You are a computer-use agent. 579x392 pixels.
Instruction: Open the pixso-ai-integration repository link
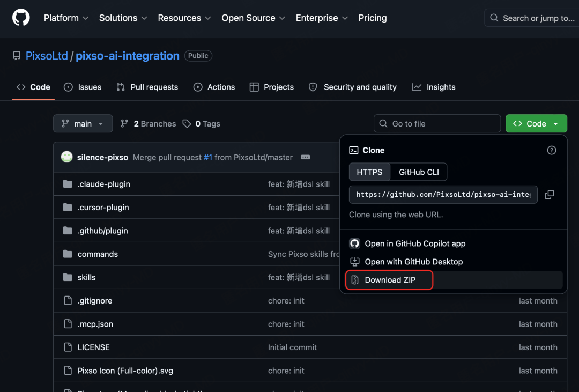128,56
